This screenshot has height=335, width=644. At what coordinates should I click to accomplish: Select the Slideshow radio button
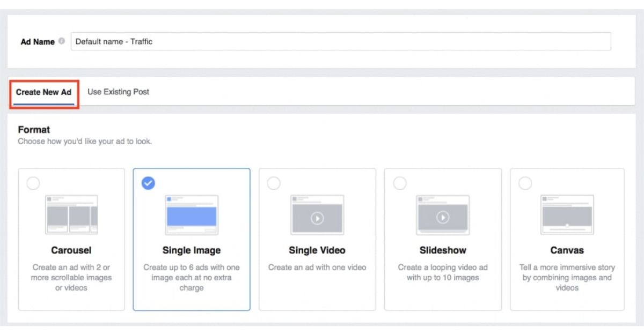click(400, 183)
